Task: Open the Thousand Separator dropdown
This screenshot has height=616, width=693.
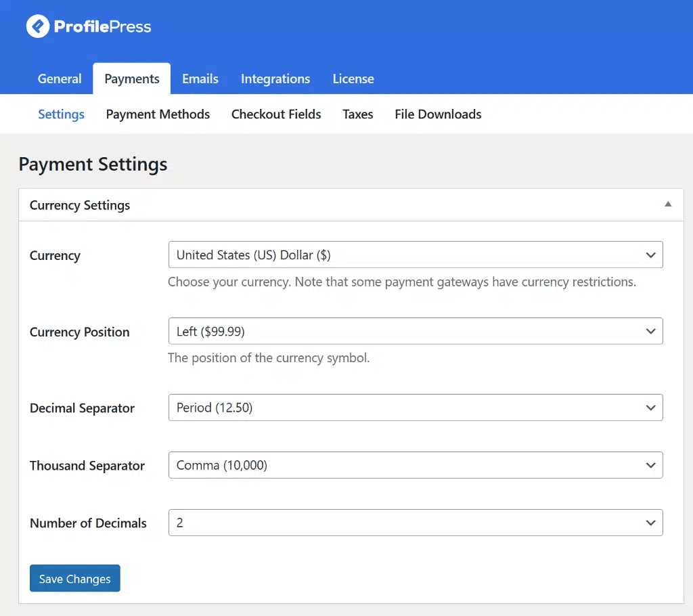Action: tap(415, 466)
